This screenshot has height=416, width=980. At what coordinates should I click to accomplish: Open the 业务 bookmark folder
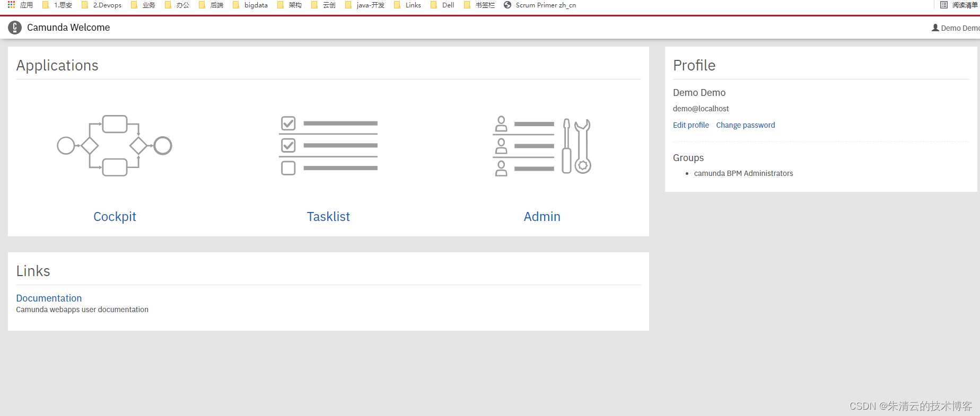coord(143,5)
